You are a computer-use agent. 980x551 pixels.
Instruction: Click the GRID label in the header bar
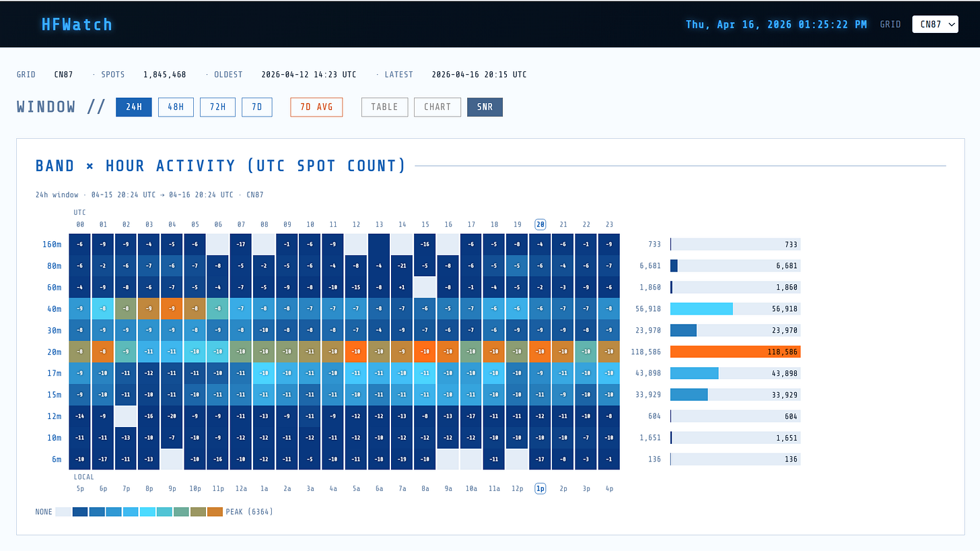pyautogui.click(x=890, y=24)
